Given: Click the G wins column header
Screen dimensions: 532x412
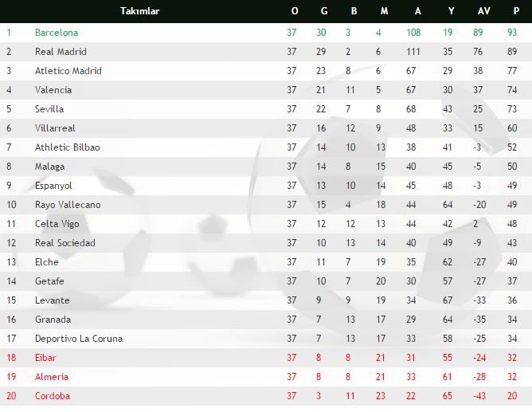Looking at the screenshot, I should 324,11.
